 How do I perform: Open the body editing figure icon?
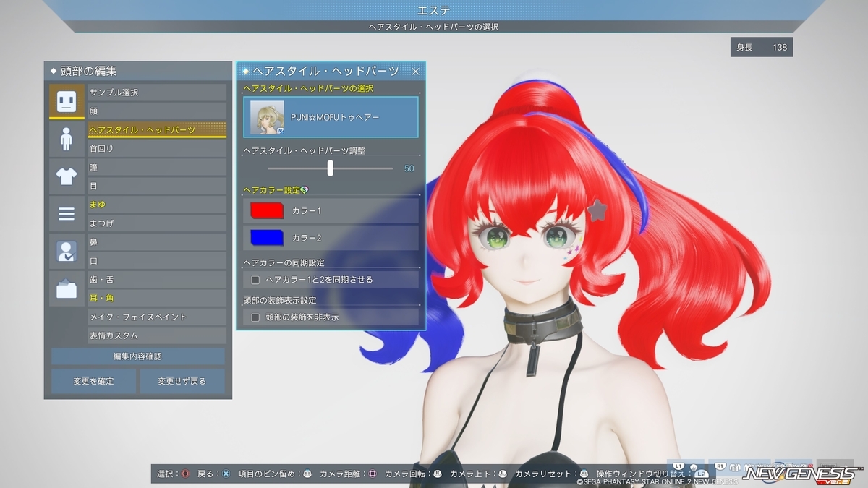point(67,139)
